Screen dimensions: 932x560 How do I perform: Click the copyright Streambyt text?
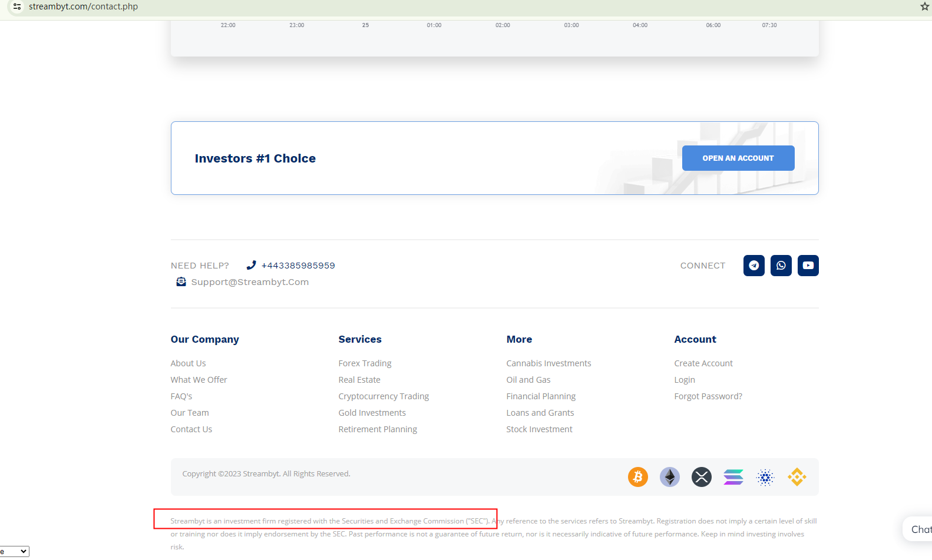coord(266,474)
